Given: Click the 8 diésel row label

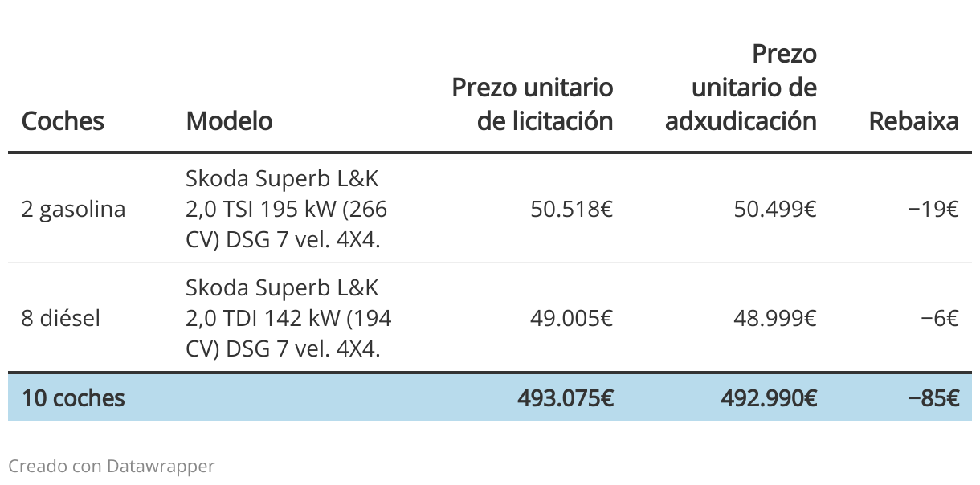Looking at the screenshot, I should [x=61, y=319].
